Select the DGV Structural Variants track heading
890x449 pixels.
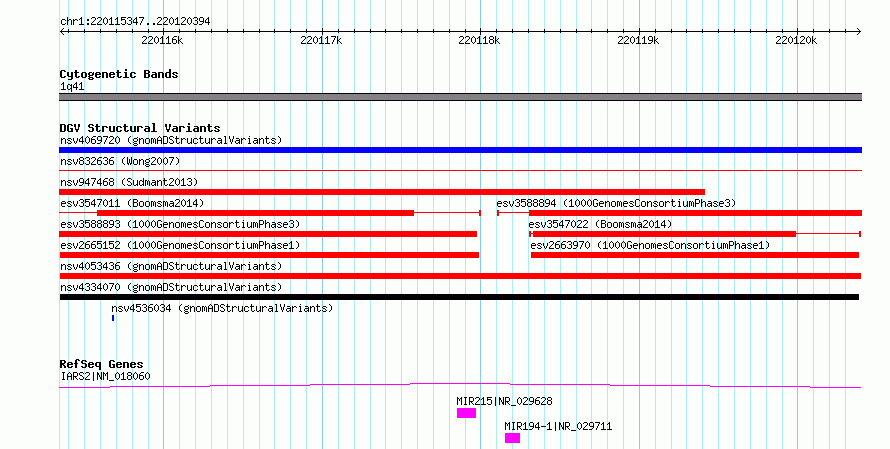click(x=140, y=128)
